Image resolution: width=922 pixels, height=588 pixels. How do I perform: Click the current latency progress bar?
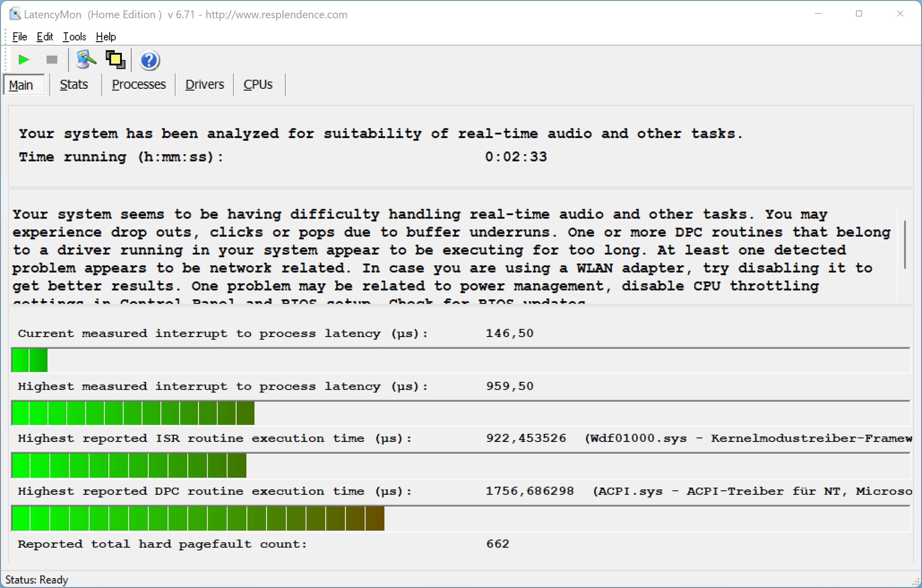point(461,360)
